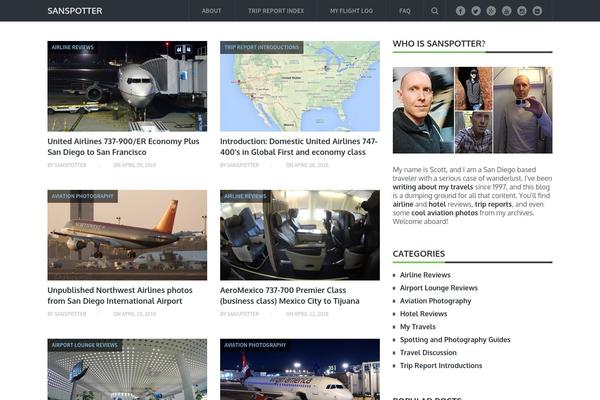Follow the 'hotel' link in bio text
This screenshot has height=400, width=600.
(437, 204)
